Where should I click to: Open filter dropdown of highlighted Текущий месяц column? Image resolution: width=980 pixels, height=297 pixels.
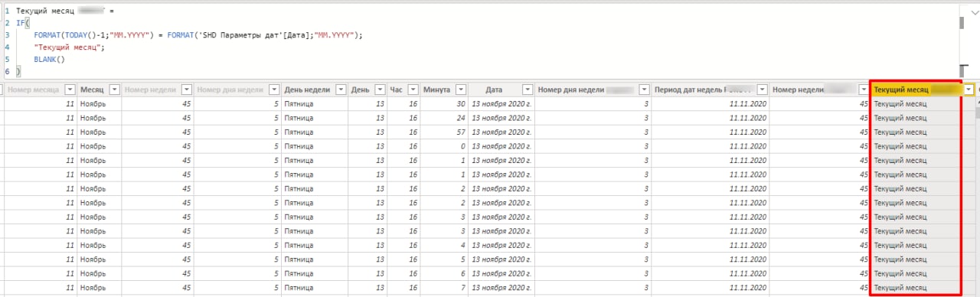tap(969, 90)
